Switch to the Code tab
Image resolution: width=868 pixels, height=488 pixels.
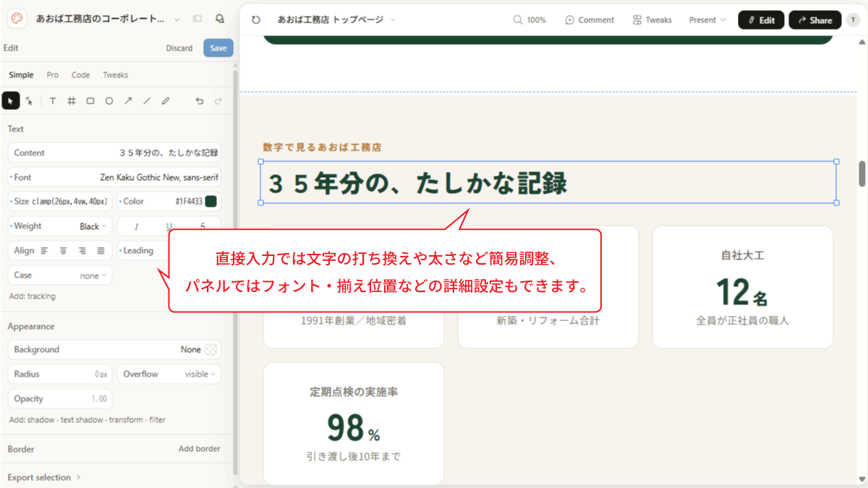[80, 75]
